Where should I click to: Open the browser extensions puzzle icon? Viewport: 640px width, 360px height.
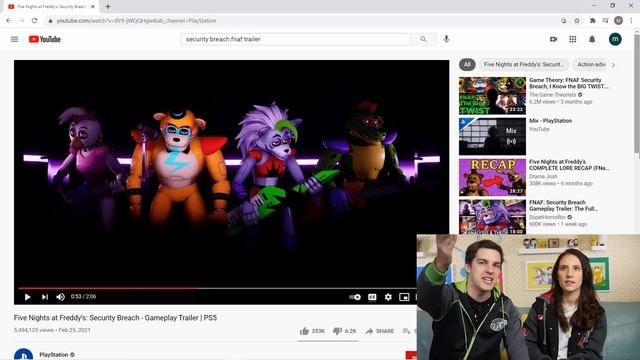[593, 20]
